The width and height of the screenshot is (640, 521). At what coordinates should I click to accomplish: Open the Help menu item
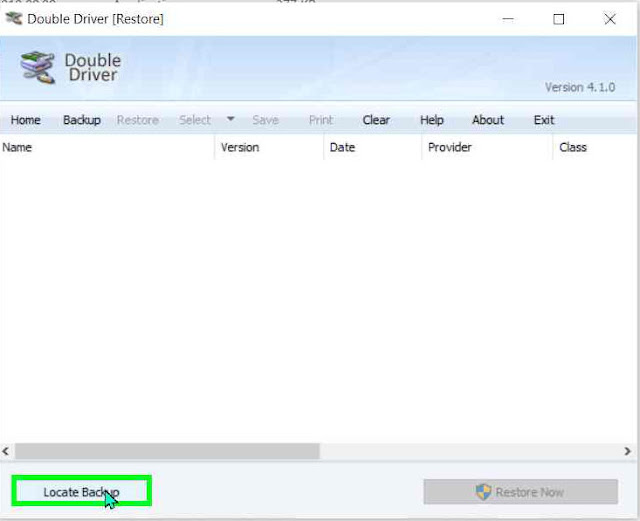[432, 120]
